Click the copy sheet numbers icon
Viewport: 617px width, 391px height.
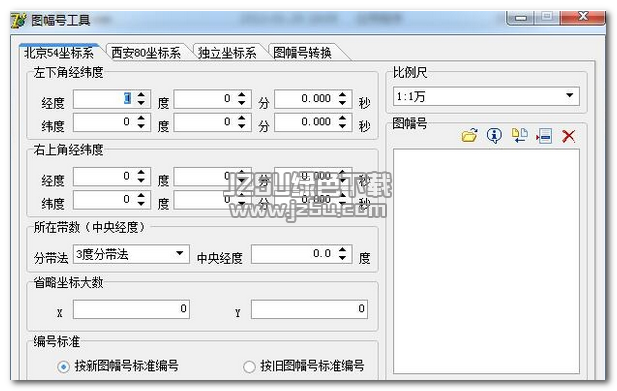(x=519, y=135)
